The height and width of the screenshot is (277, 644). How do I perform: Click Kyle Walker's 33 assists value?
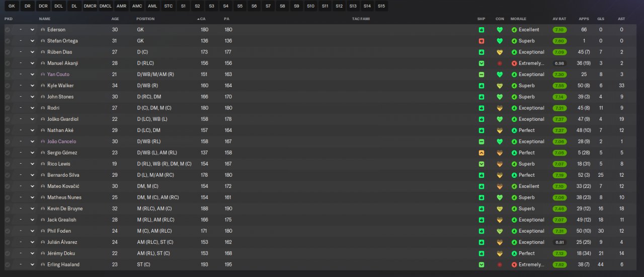[x=621, y=86]
